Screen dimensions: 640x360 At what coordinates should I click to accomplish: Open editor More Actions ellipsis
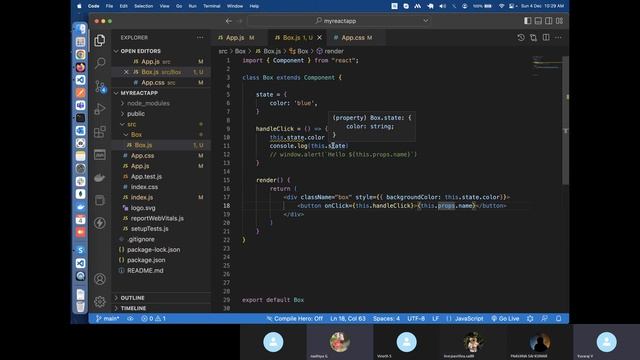[x=558, y=38]
